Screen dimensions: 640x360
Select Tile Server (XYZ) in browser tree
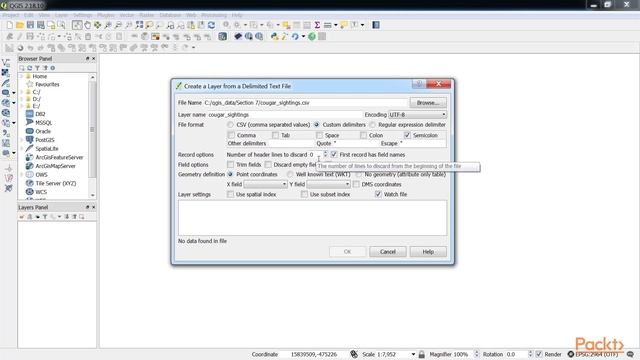tap(56, 183)
